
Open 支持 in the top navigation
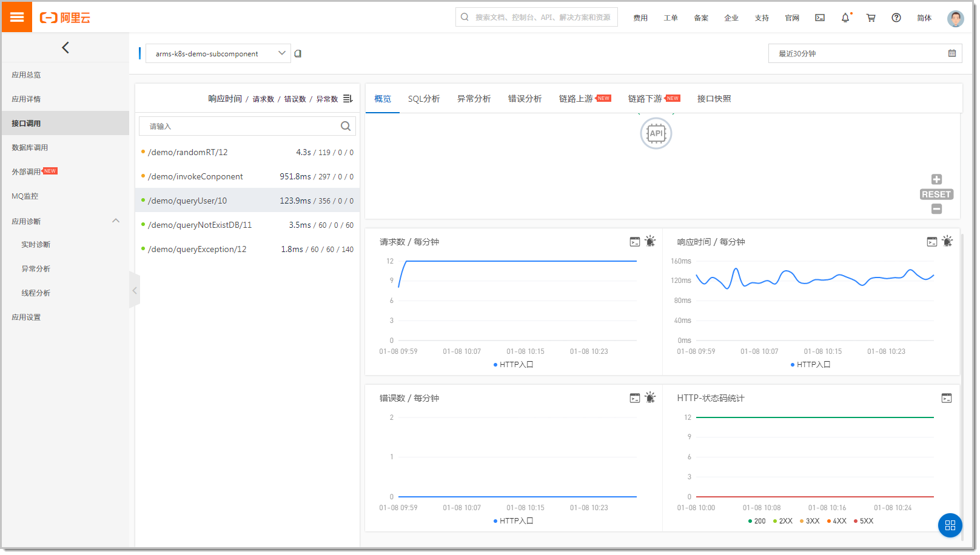762,18
